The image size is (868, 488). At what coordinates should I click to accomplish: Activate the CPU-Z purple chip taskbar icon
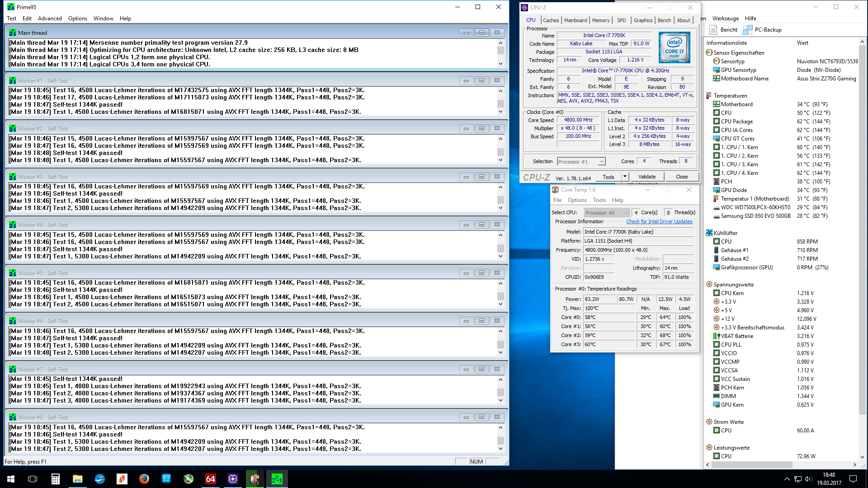(233, 479)
